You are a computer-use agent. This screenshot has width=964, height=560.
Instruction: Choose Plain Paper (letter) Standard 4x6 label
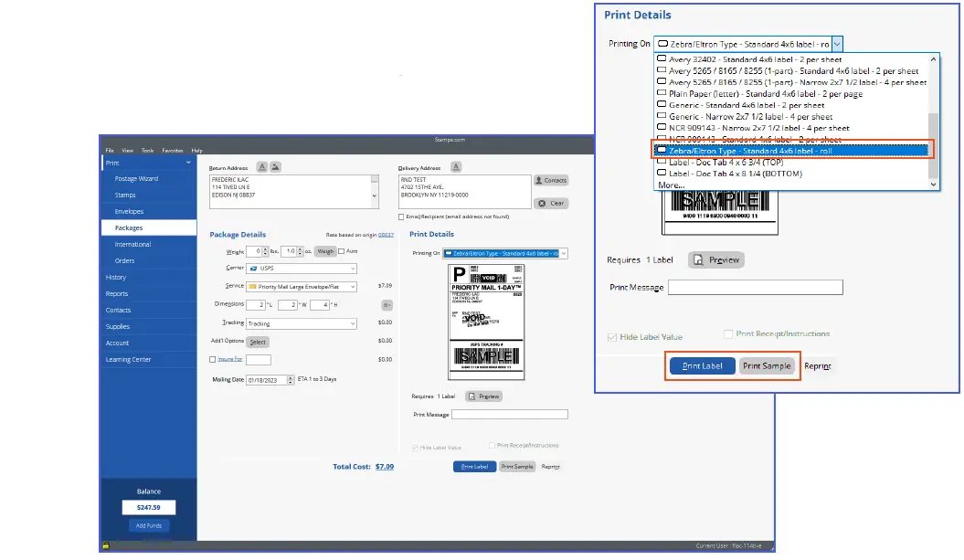pyautogui.click(x=792, y=94)
